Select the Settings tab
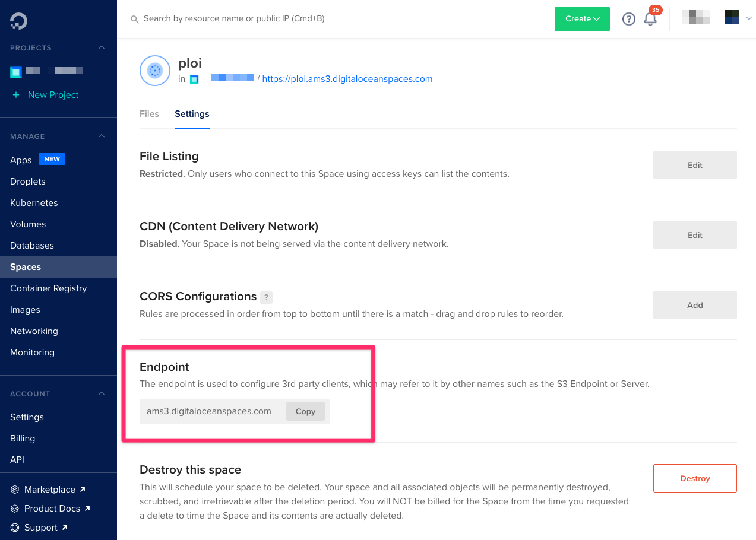 [x=192, y=114]
